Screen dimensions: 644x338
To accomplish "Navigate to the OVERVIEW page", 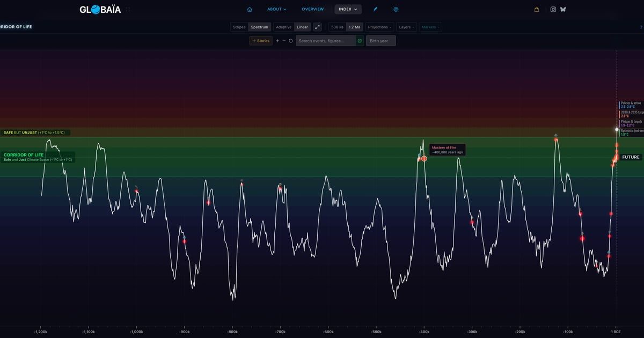I will coord(312,9).
